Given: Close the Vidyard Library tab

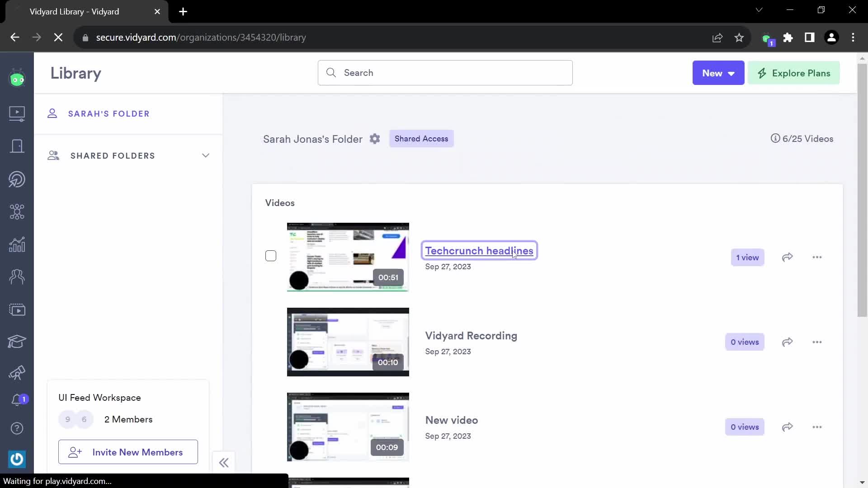Looking at the screenshot, I should pos(157,12).
